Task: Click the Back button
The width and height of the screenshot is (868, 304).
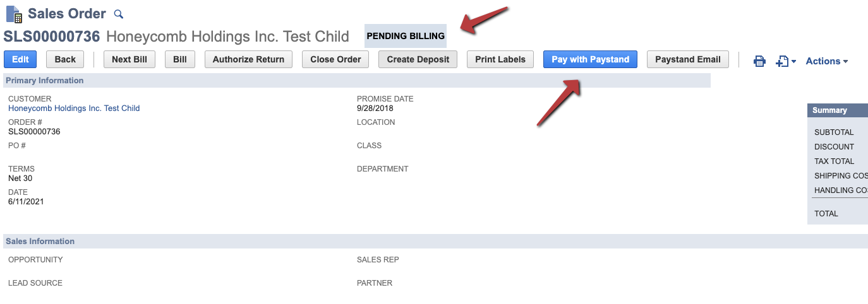Action: pyautogui.click(x=65, y=59)
